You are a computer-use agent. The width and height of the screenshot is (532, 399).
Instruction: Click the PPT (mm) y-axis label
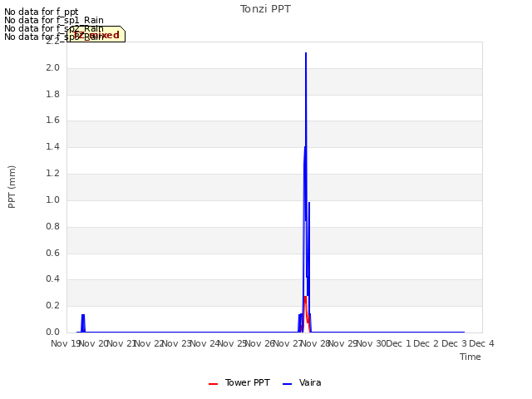coord(12,187)
